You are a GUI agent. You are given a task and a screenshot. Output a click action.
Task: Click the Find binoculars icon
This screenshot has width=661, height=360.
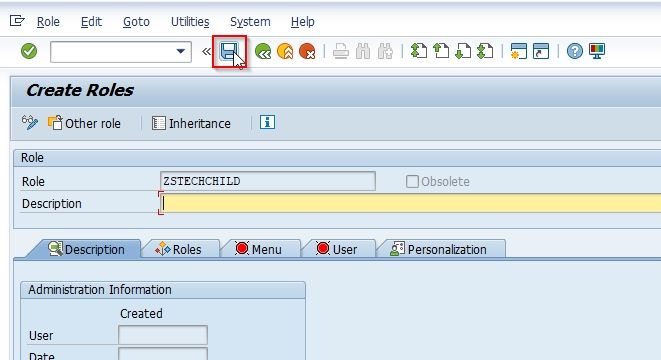coord(363,51)
